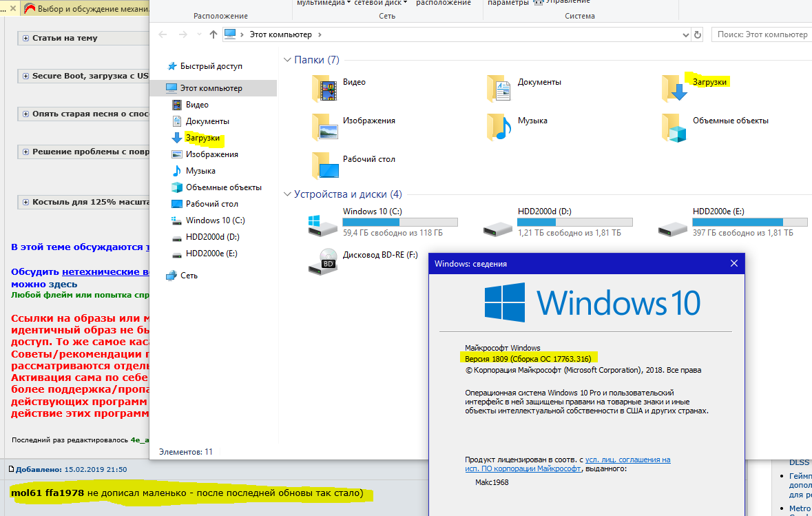Screen dimensions: 812x516
Task: Select the Дисковод BD-RE (F:) drive icon
Action: pyautogui.click(x=322, y=262)
